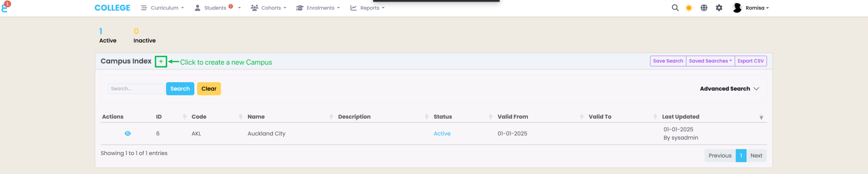Click into the Search text field
Image resolution: width=868 pixels, height=174 pixels.
(x=136, y=89)
